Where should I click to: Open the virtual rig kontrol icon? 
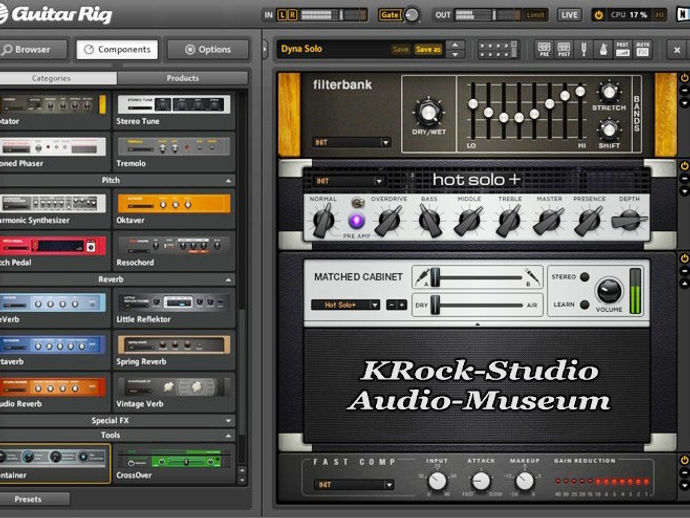(x=499, y=49)
